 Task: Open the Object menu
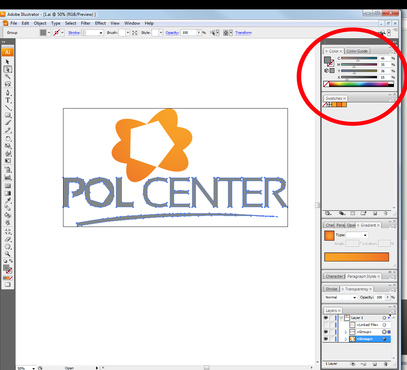click(x=40, y=23)
